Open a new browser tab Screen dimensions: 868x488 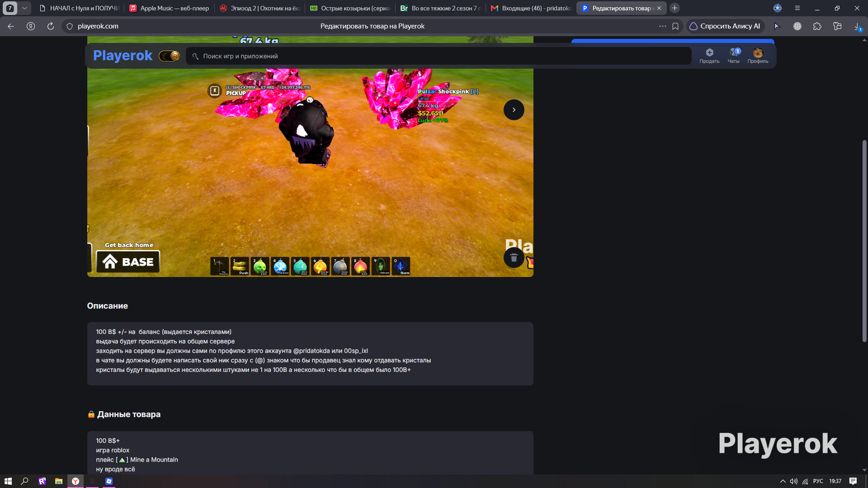point(675,8)
